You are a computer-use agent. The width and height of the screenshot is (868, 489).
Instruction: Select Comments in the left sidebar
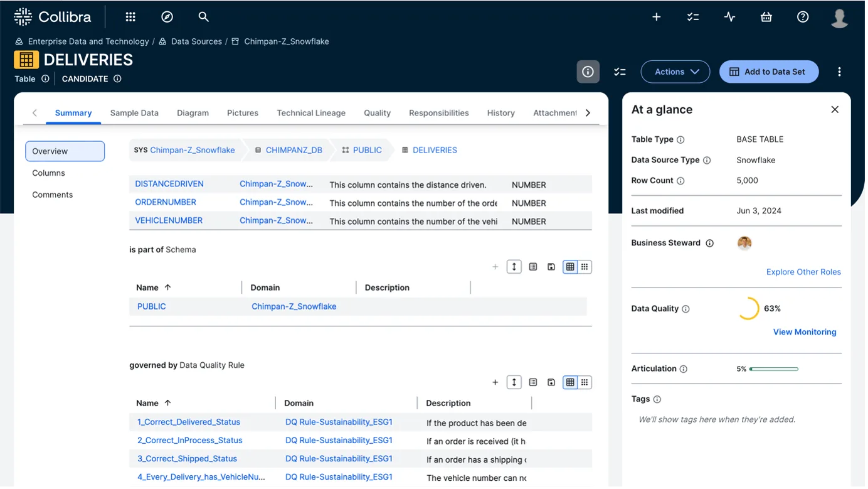[53, 195]
